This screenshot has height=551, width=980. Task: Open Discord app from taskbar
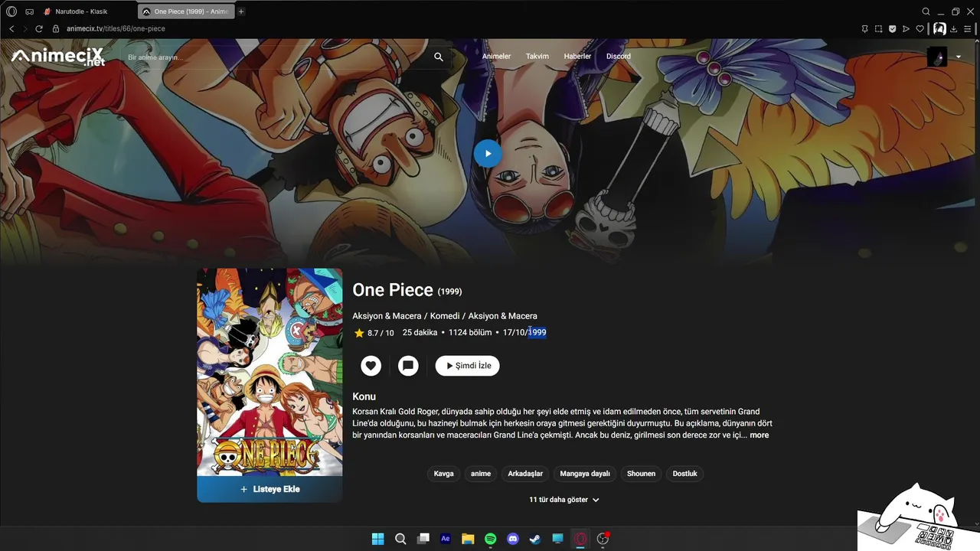(x=513, y=539)
